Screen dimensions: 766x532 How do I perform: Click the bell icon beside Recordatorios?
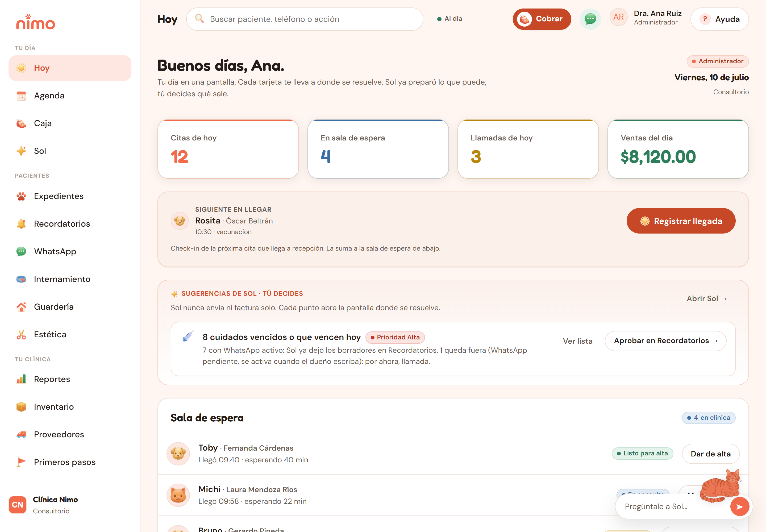(21, 224)
